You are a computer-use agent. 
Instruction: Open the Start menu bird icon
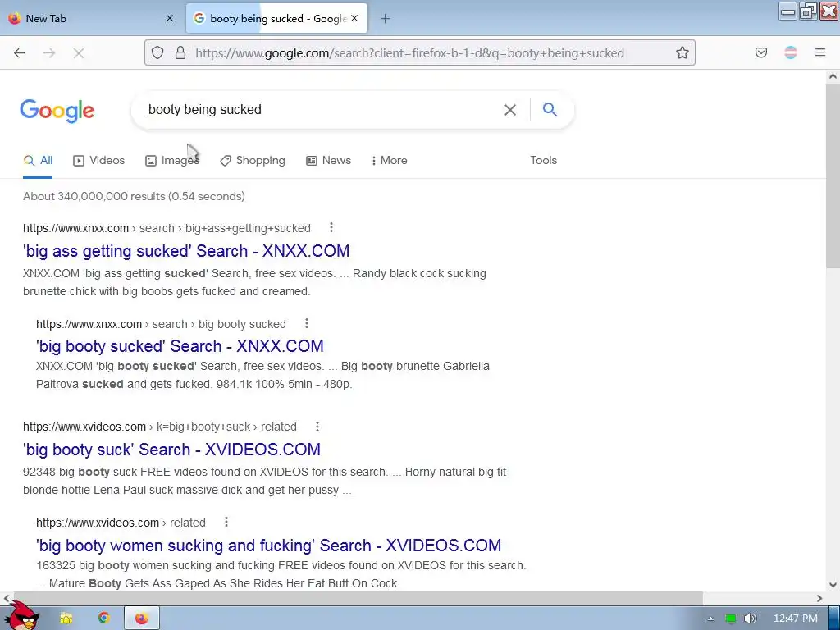point(24,616)
